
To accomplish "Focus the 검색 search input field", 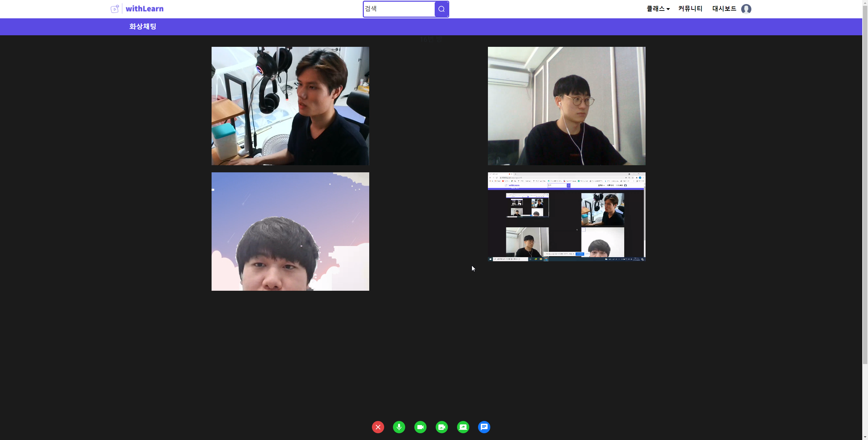I will pos(399,9).
